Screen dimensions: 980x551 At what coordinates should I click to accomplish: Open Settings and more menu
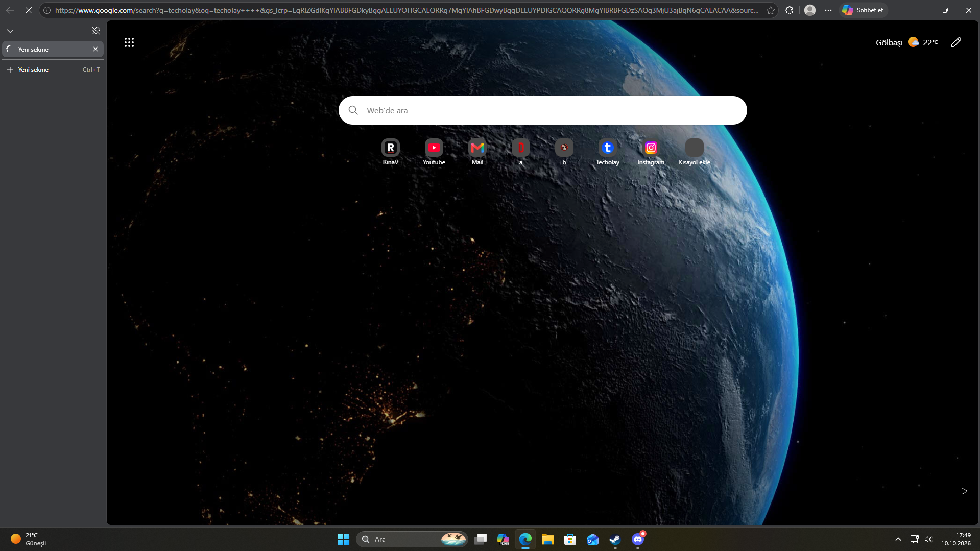(x=828, y=10)
